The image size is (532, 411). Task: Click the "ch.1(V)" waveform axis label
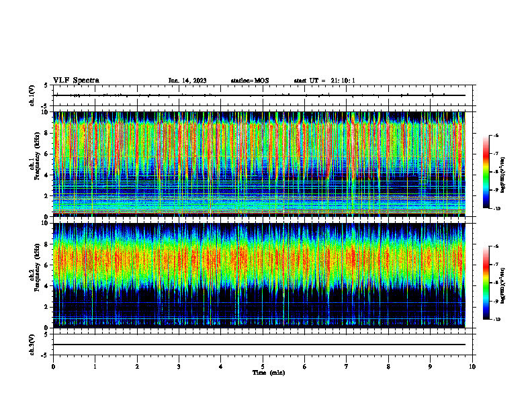click(32, 95)
